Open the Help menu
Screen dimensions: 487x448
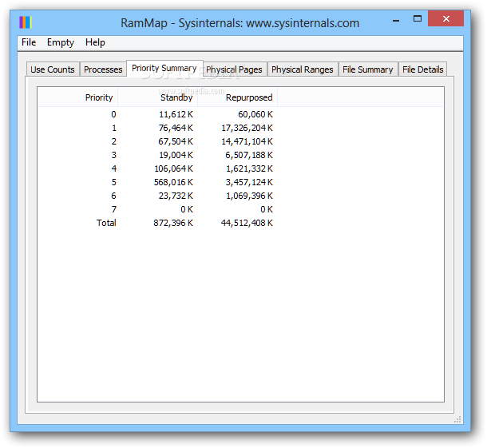(x=95, y=42)
